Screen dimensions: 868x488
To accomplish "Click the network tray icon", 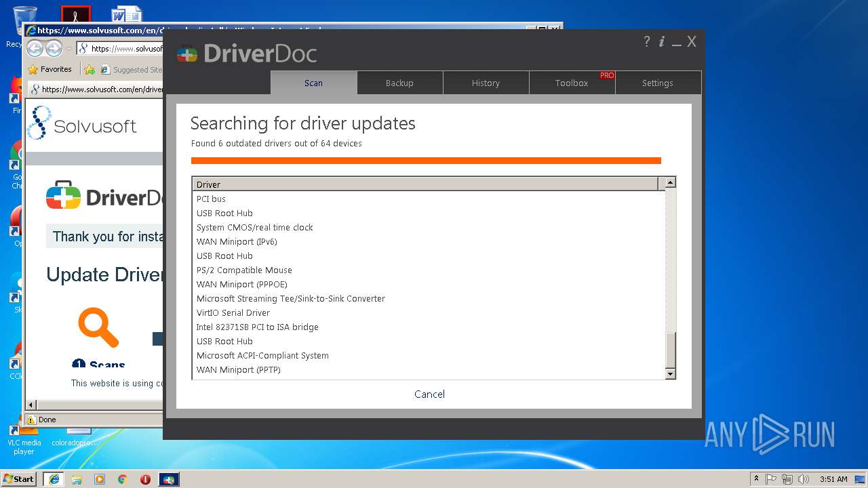I will coord(787,479).
